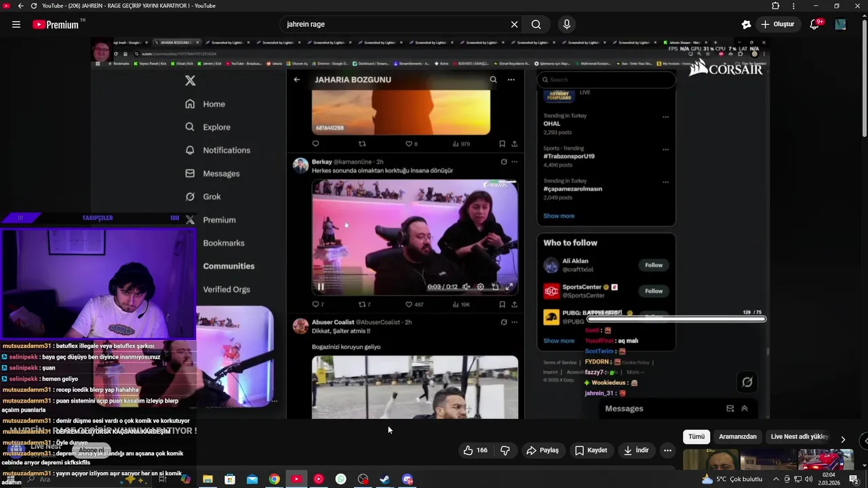Viewport: 868px width, 488px height.
Task: Expand trends with first Show more
Action: [x=559, y=216]
